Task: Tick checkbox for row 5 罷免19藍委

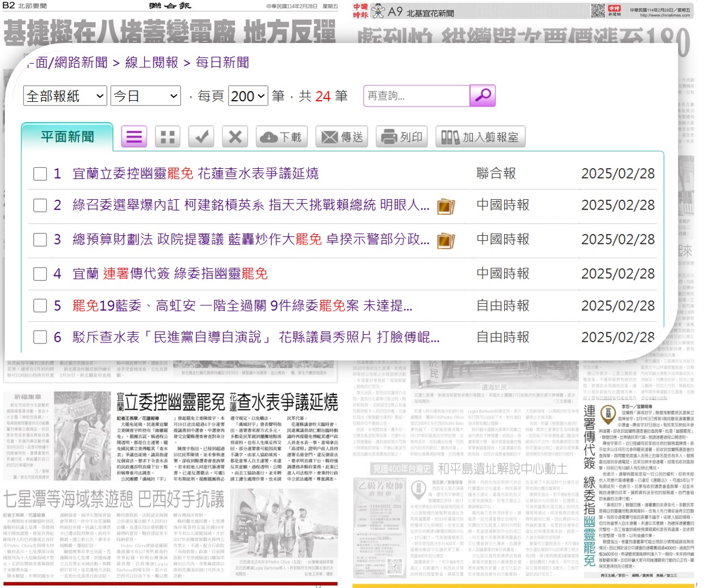Action: click(x=40, y=305)
